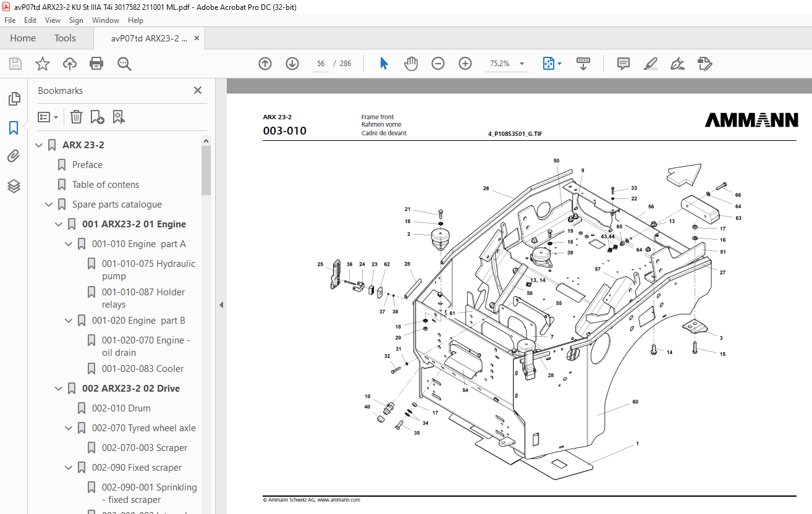Open the bookmarks options dropdown

point(48,116)
